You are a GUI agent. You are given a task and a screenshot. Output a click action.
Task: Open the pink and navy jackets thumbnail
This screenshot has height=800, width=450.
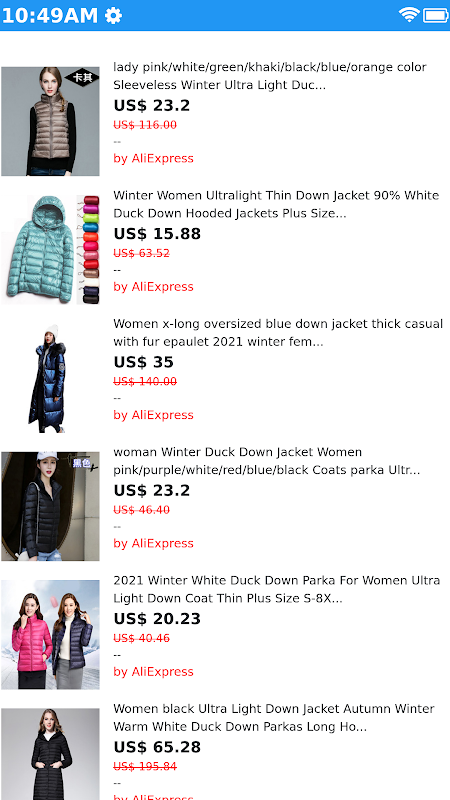[50, 635]
